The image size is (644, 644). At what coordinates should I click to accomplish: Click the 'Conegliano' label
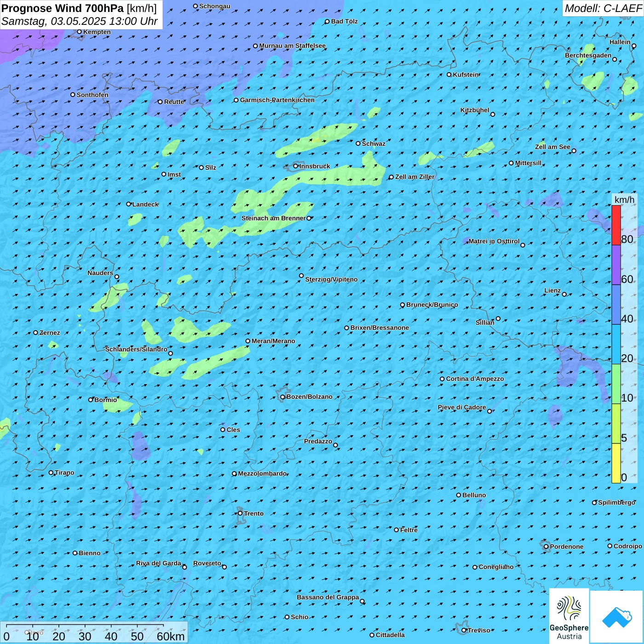click(x=496, y=567)
